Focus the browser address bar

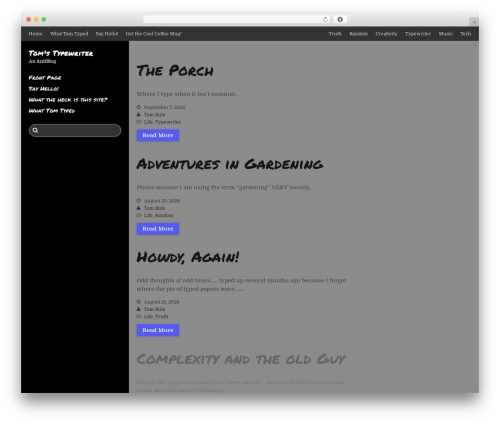237,19
